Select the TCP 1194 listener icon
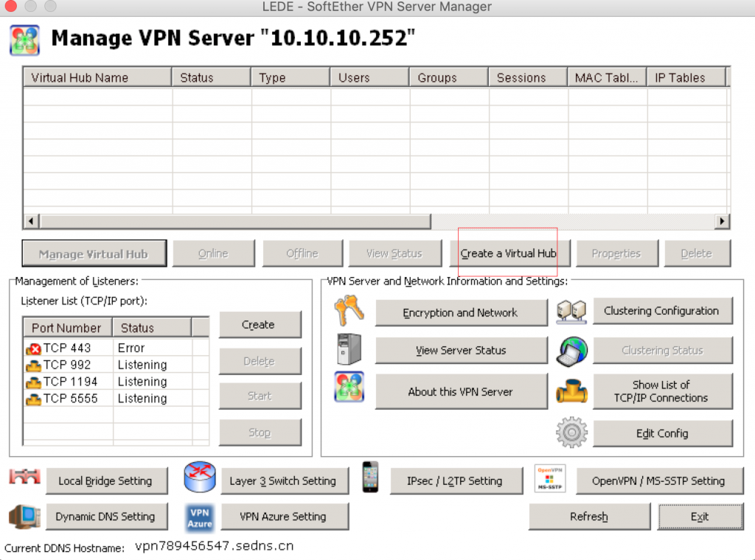 click(33, 382)
